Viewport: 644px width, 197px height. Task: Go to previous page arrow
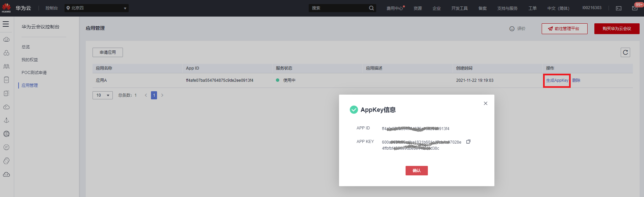tap(146, 95)
